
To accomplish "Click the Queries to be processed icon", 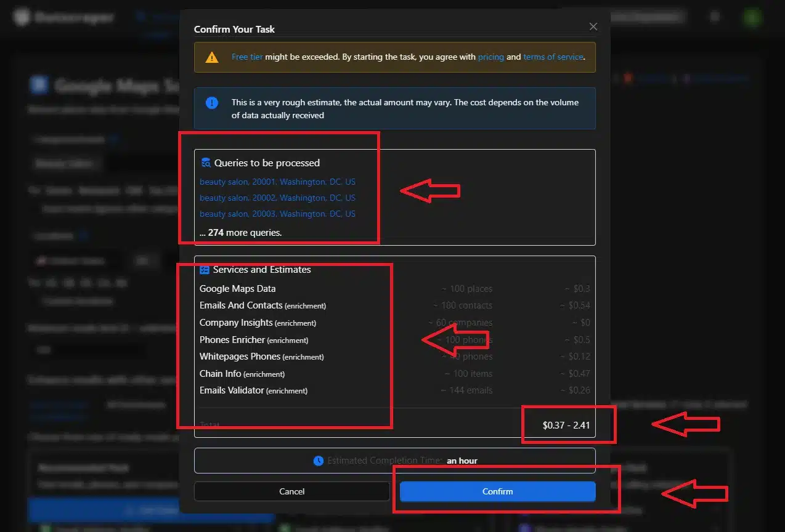I will (206, 163).
